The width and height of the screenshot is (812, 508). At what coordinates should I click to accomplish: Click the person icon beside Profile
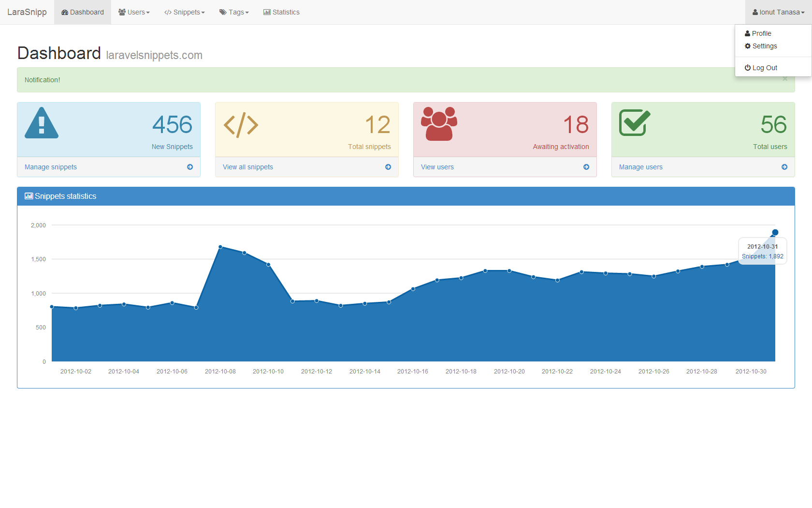coord(748,33)
